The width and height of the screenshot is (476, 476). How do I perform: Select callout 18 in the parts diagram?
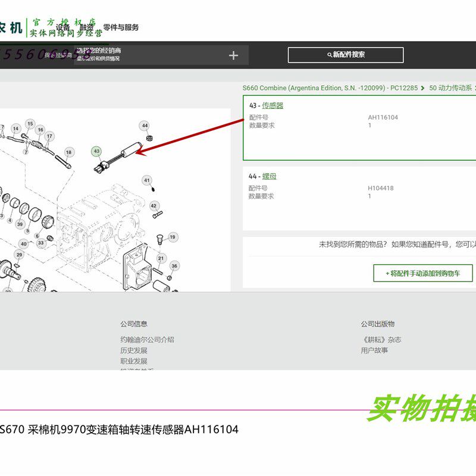68,152
